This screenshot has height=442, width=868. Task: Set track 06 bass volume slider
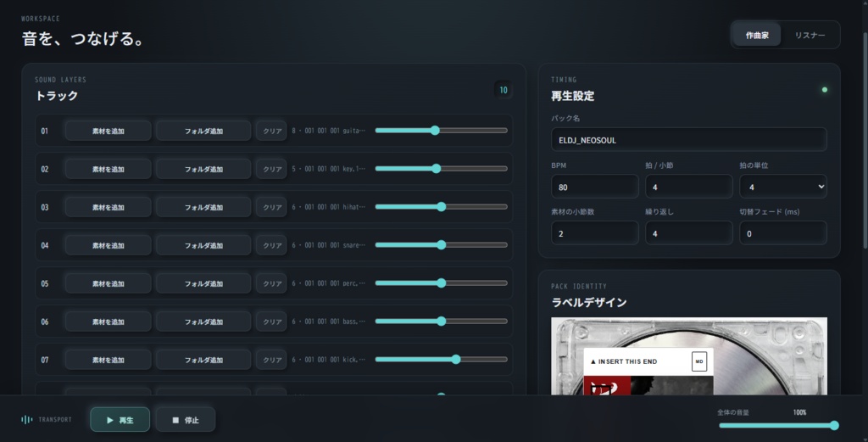click(x=441, y=322)
